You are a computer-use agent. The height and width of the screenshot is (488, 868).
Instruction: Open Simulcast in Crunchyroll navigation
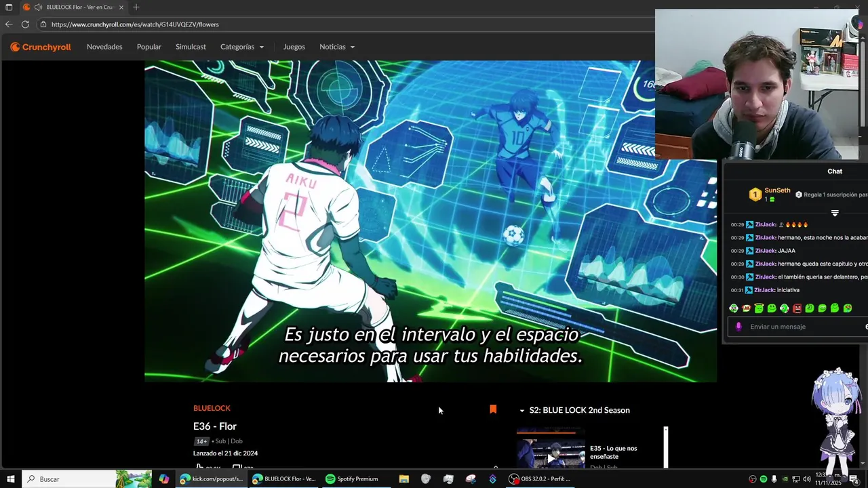pos(191,47)
